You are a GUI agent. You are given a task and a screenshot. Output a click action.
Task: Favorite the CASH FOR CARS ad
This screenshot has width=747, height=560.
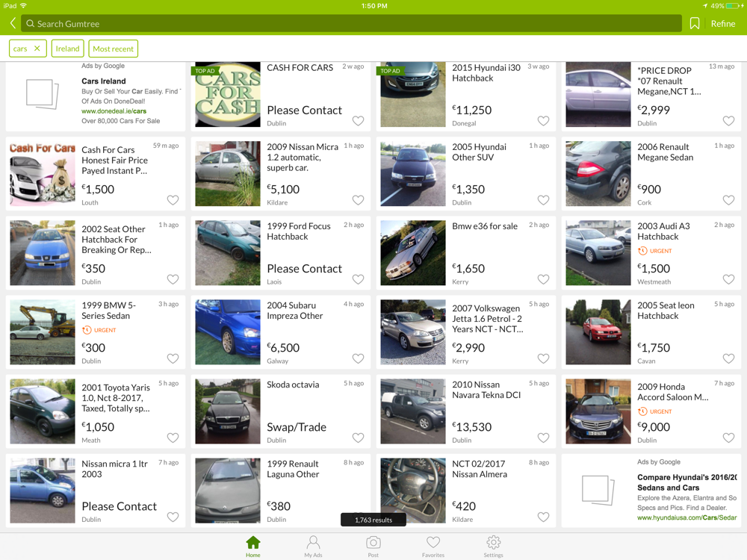point(358,121)
